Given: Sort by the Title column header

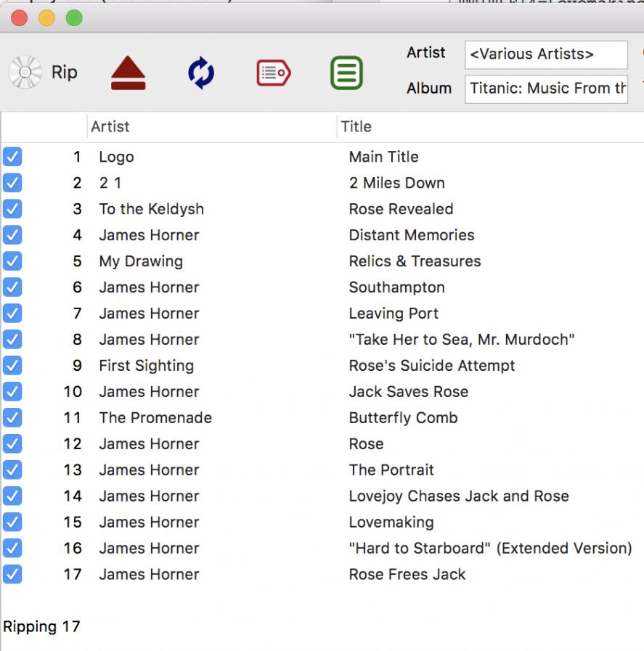Looking at the screenshot, I should click(x=356, y=126).
